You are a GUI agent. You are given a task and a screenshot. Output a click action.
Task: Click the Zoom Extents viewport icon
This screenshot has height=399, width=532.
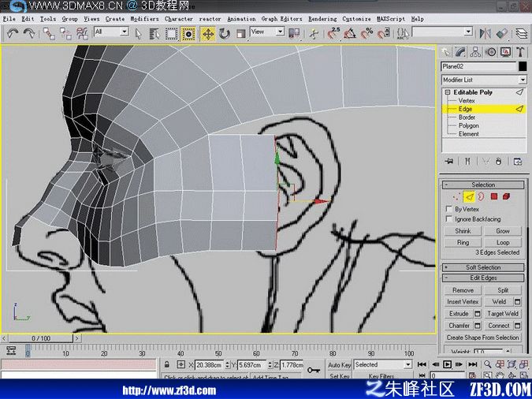(512, 365)
